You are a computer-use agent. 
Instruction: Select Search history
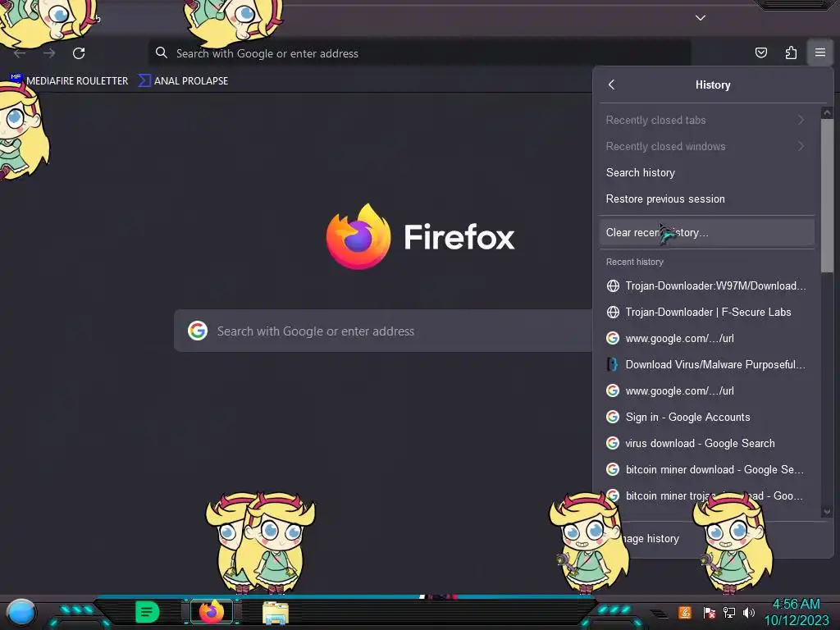pos(706,172)
